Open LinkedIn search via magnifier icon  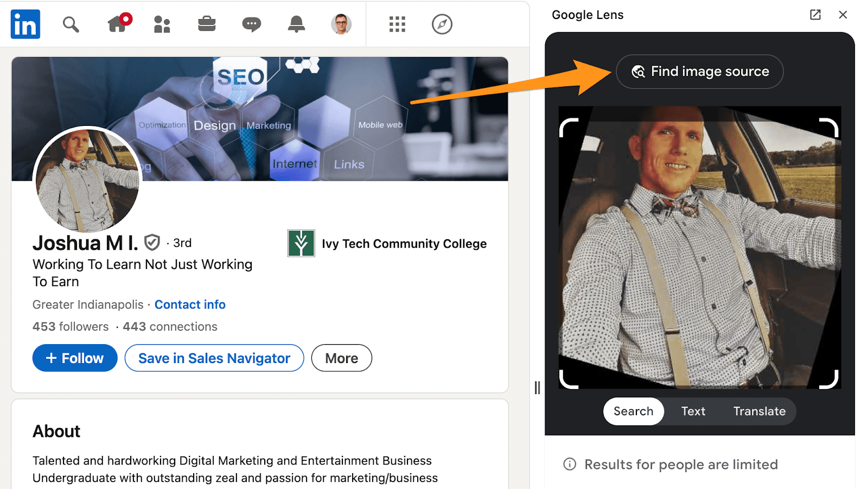click(71, 24)
